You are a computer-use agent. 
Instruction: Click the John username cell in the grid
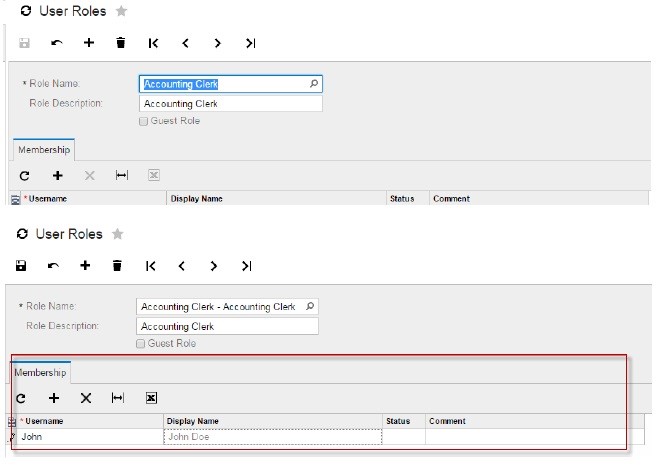(x=88, y=436)
